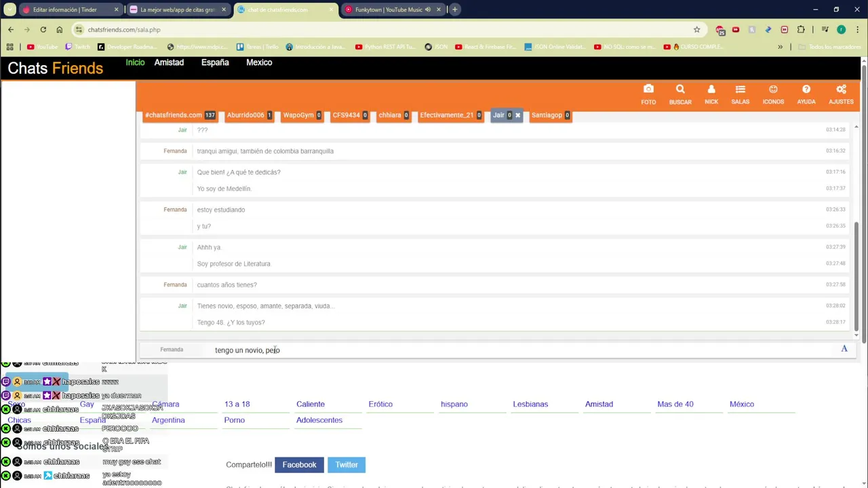The width and height of the screenshot is (868, 488).
Task: Switch to CFS9434 chat tab
Action: pyautogui.click(x=350, y=115)
